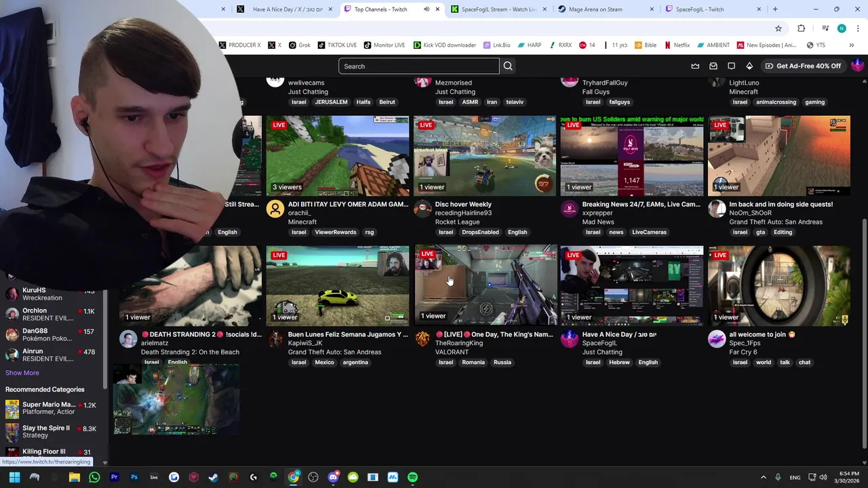
Task: Open the PRODUCER X bookmark
Action: 239,45
